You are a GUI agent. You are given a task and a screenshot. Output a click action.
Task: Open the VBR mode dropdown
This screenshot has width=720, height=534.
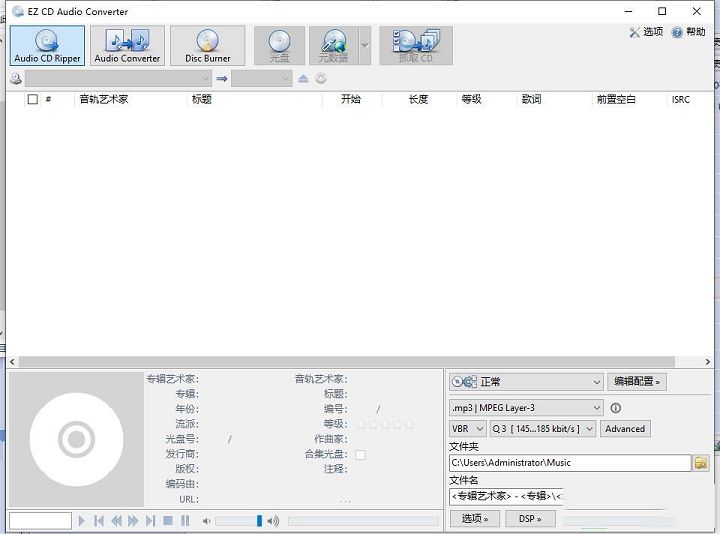point(467,429)
